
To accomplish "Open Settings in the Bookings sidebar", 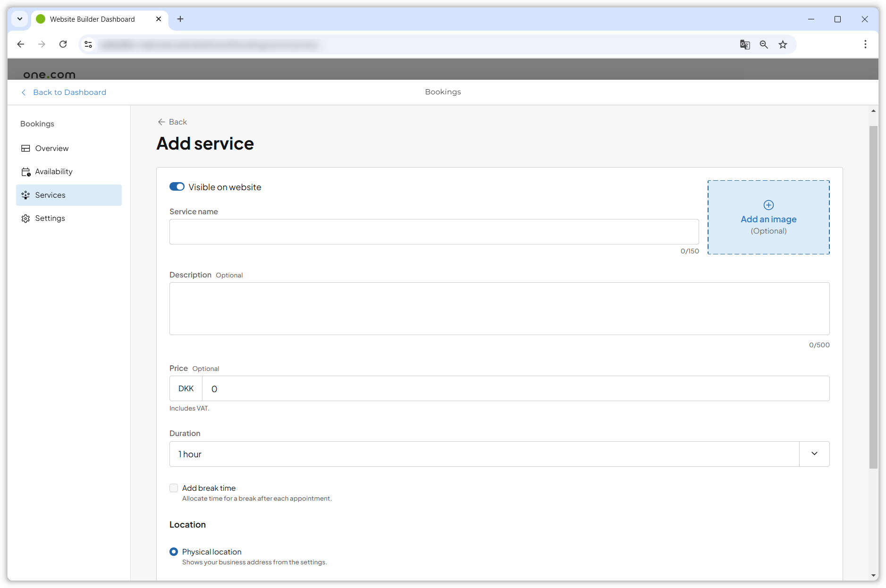I will [x=69, y=218].
